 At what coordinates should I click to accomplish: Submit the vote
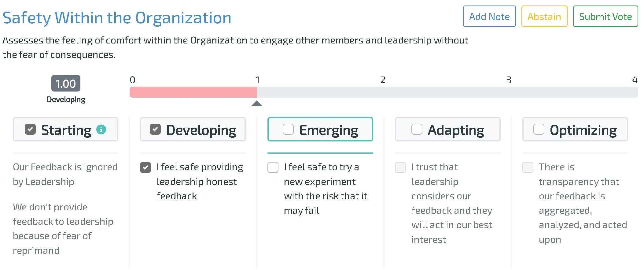tap(605, 17)
